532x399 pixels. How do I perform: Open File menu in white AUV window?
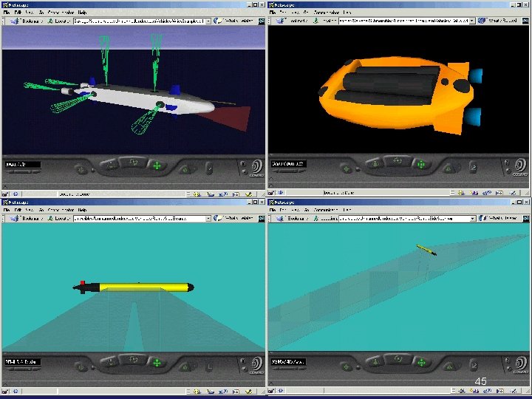tap(7, 13)
